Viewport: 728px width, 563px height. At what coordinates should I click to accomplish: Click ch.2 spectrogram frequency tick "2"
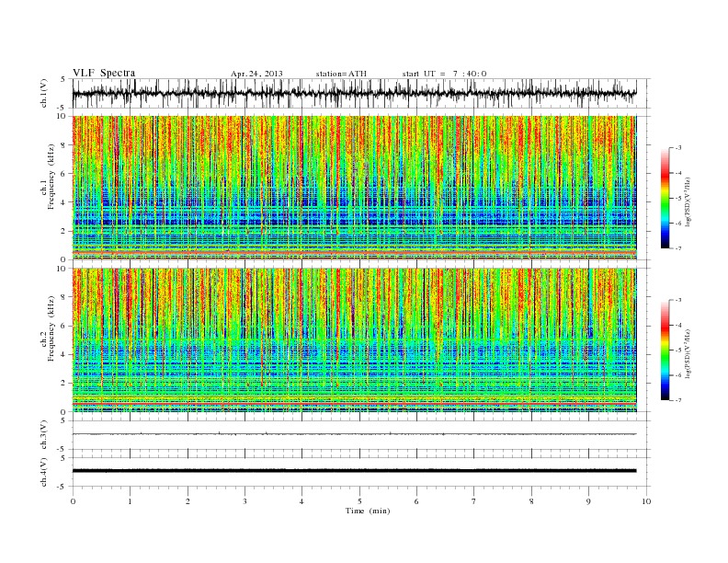pyautogui.click(x=64, y=384)
